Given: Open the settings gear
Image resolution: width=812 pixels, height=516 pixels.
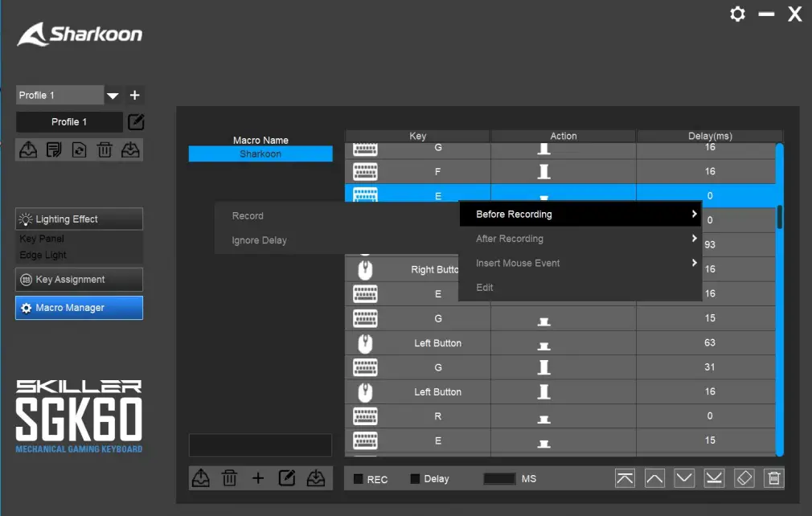Looking at the screenshot, I should pyautogui.click(x=737, y=14).
